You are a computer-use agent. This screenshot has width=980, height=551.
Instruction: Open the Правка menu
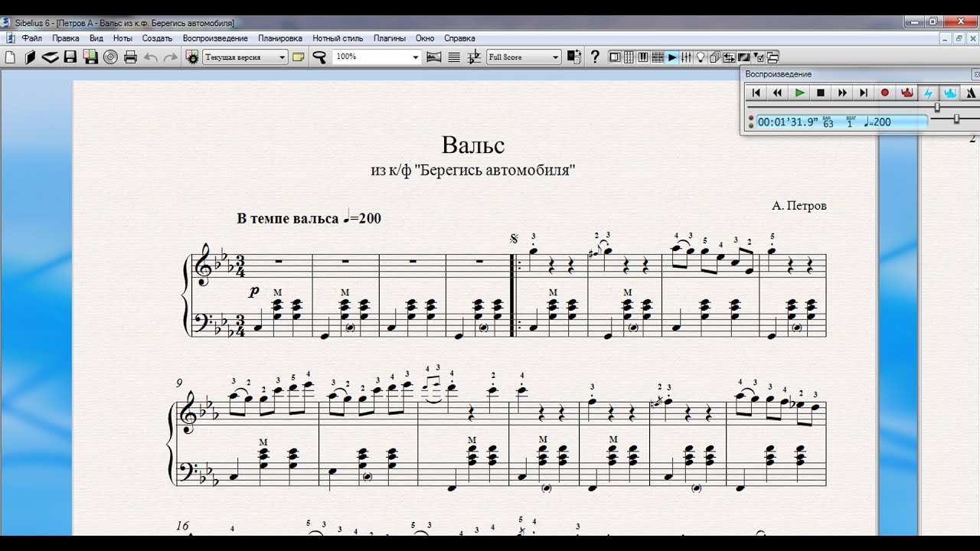[x=66, y=38]
